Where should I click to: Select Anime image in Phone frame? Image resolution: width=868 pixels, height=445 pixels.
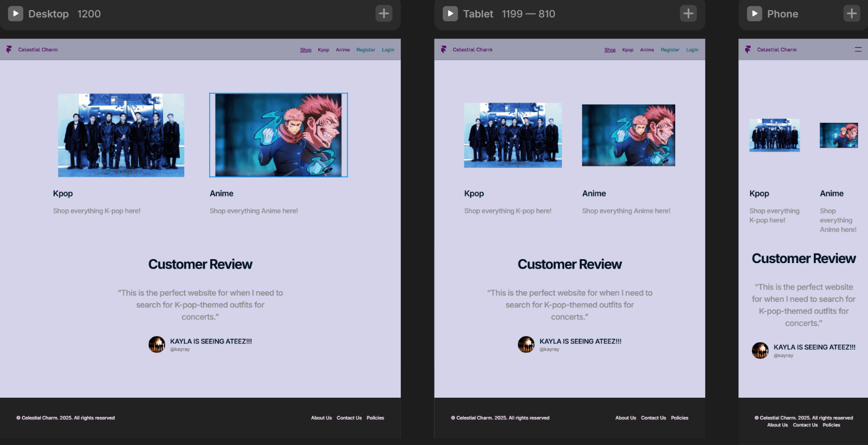(839, 135)
